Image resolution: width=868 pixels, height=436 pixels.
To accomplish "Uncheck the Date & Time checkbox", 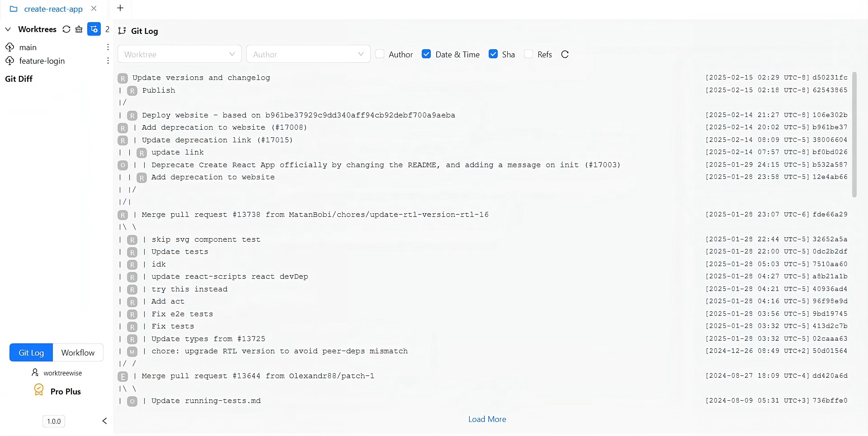I will point(426,54).
